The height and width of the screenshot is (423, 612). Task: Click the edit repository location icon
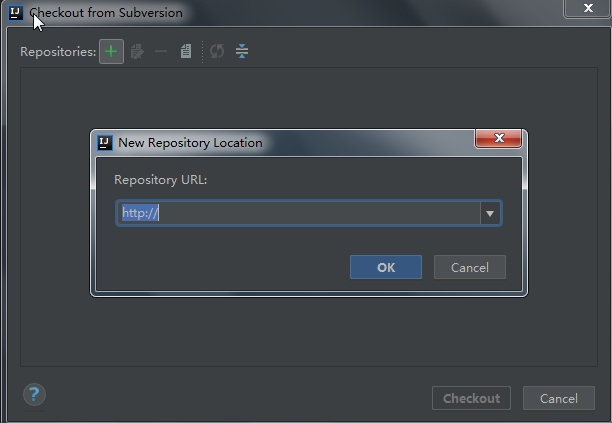tap(137, 52)
